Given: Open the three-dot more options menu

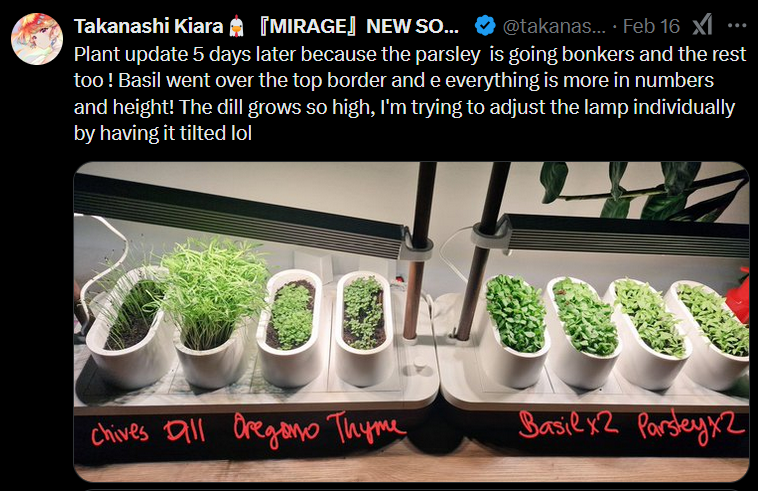Looking at the screenshot, I should coord(737,26).
